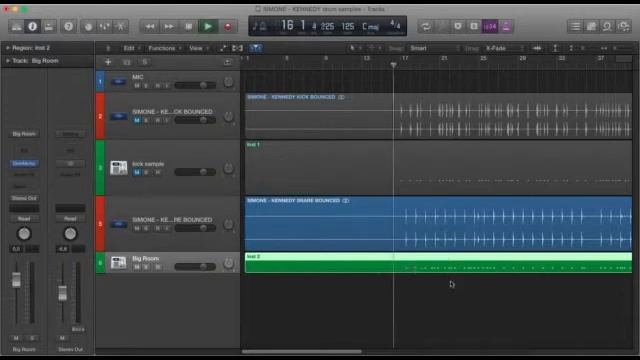Click the Big Room track volume slider
The height and width of the screenshot is (360, 640).
point(195,267)
